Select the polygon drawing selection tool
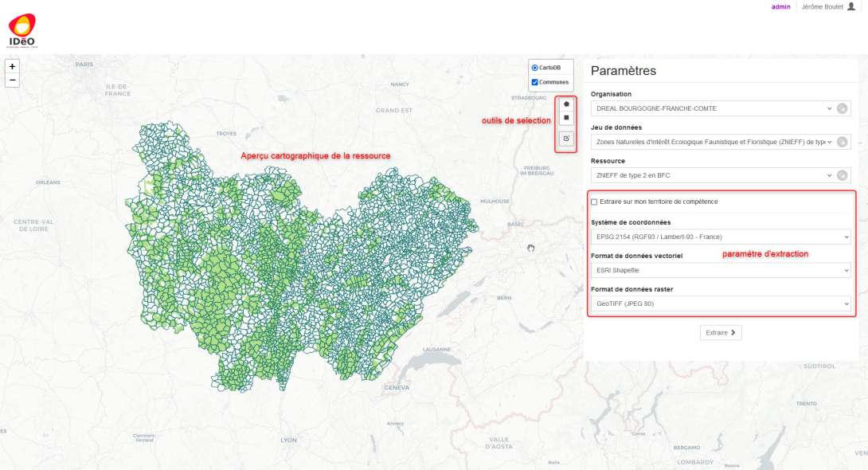This screenshot has height=470, width=868. (x=566, y=104)
